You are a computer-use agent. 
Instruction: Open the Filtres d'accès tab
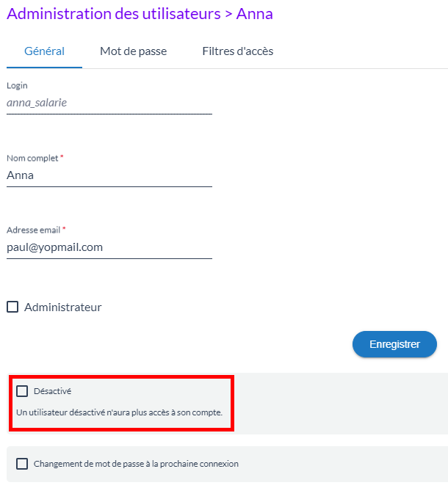[x=237, y=51]
